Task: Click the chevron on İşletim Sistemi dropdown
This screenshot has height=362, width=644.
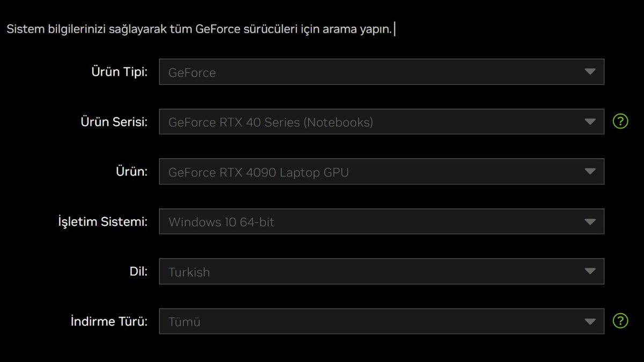Action: pos(591,221)
